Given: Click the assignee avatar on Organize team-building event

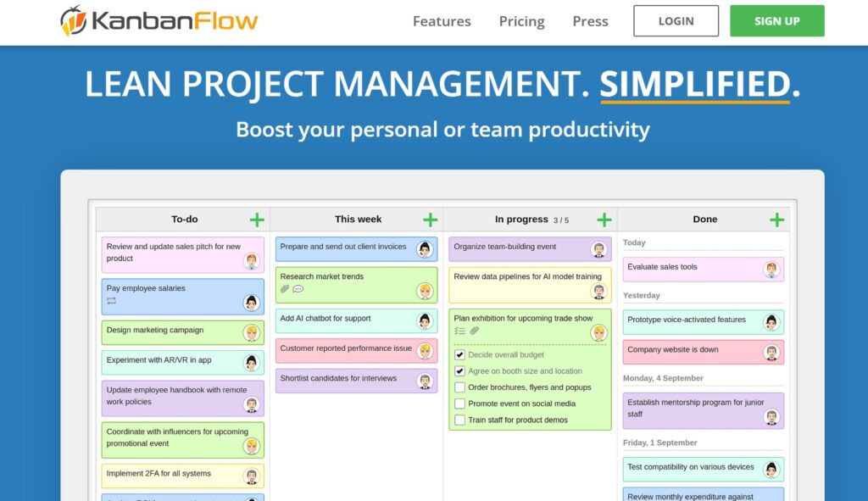Looking at the screenshot, I should pos(599,248).
